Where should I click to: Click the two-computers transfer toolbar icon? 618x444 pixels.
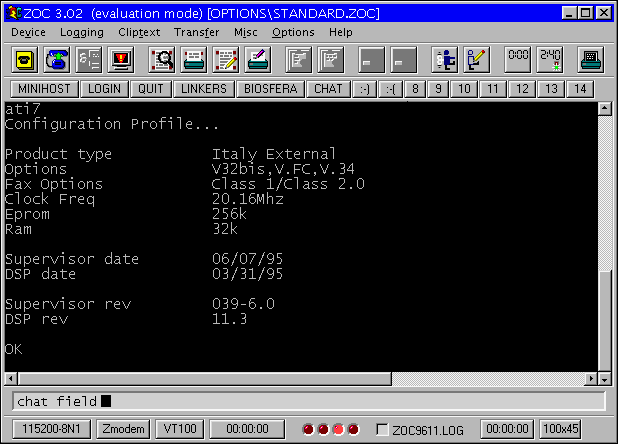pyautogui.click(x=444, y=59)
